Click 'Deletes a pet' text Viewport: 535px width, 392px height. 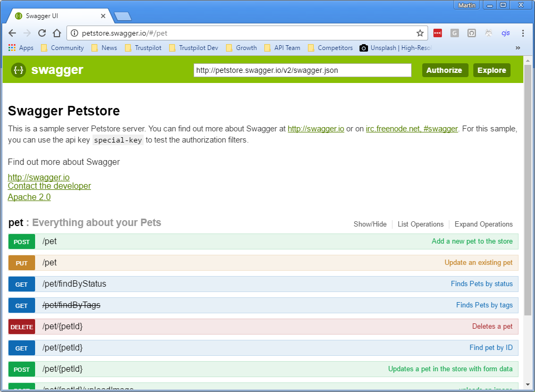point(492,326)
